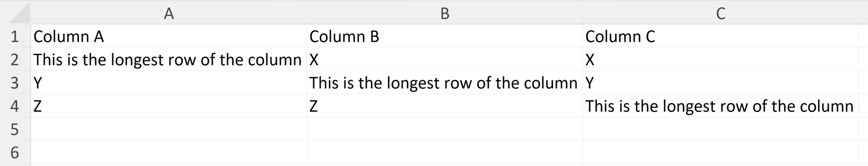Select column B header
The image size is (868, 166).
(445, 13)
